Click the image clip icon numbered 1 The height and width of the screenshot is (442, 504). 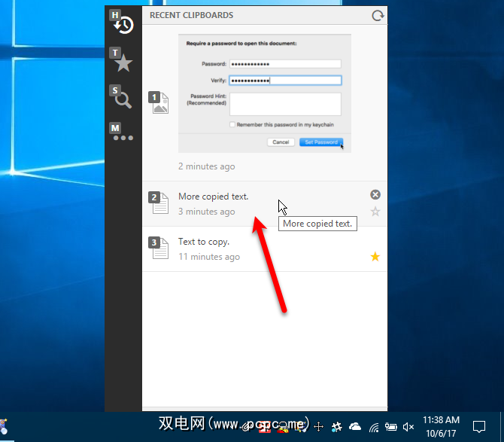pos(159,103)
